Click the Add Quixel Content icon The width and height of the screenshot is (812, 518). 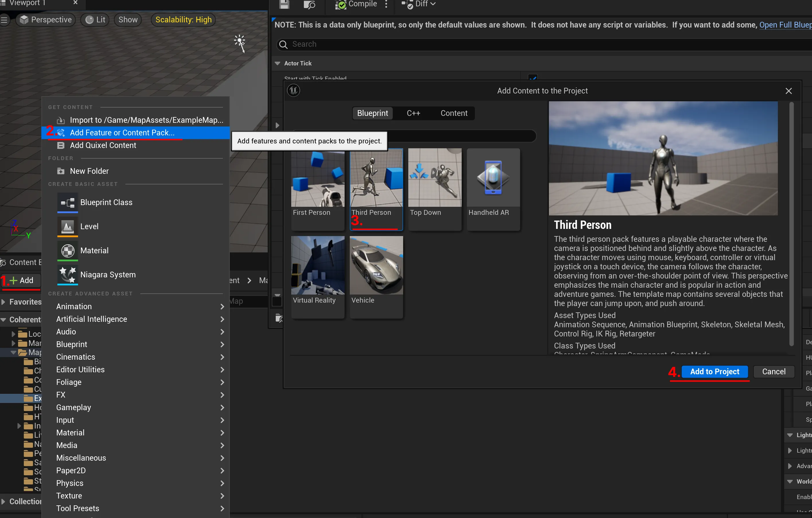61,145
